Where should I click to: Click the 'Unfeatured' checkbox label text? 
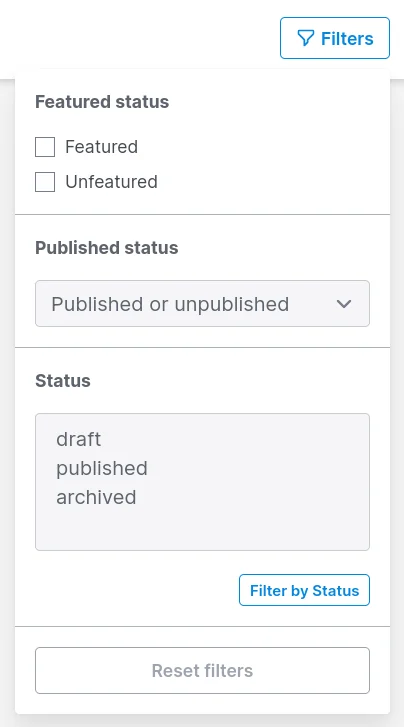pos(111,182)
